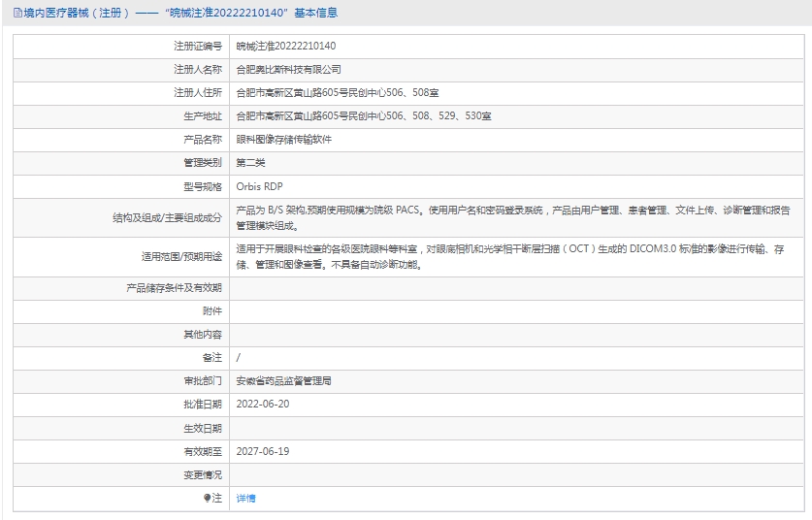The width and height of the screenshot is (812, 520).
Task: Select the approval date 2022-06-20
Action: pyautogui.click(x=263, y=404)
